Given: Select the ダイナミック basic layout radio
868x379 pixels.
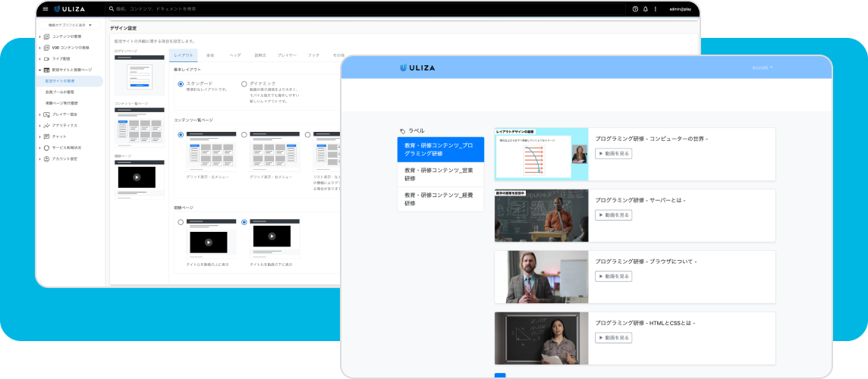Looking at the screenshot, I should [x=244, y=84].
